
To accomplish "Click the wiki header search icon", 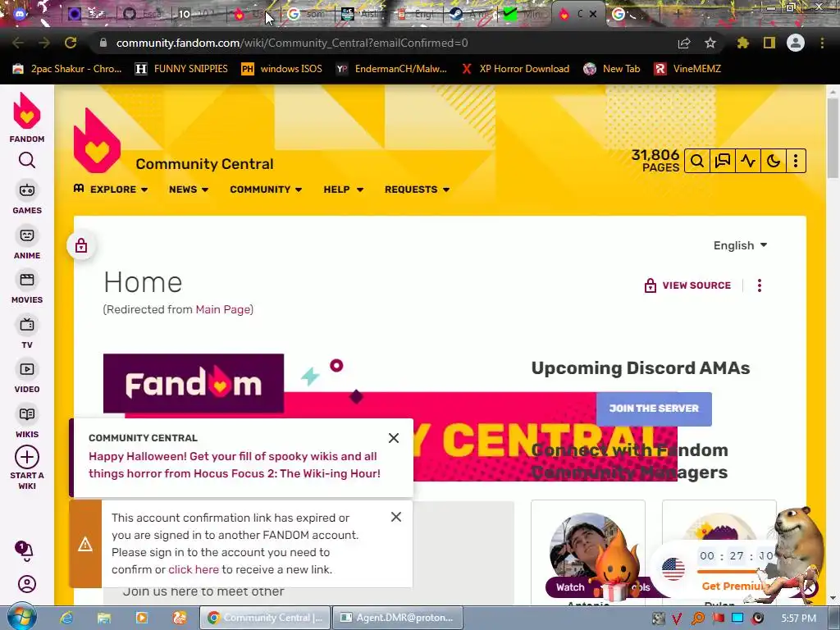I will point(697,161).
